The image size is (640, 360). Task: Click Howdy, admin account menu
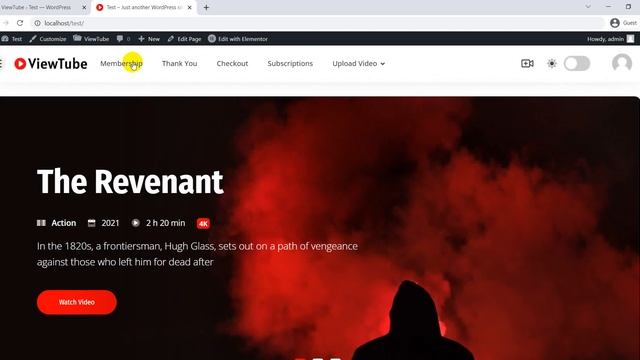[611, 39]
